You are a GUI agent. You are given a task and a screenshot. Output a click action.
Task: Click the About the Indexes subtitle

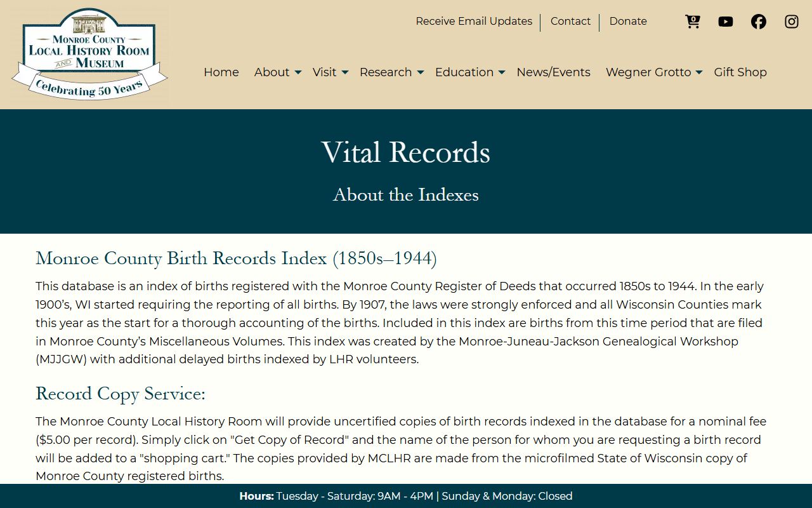[x=406, y=194]
